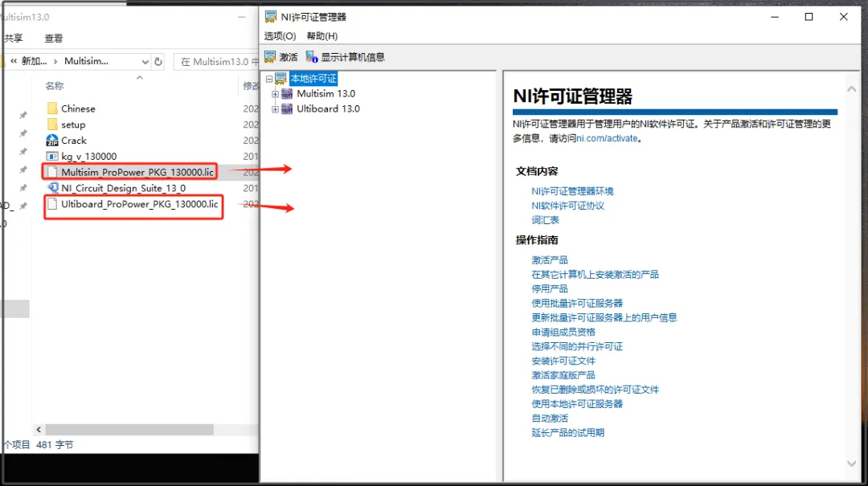Viewport: 868px width, 486px height.
Task: Click the Explorer scrollbar left arrow
Action: point(39,429)
